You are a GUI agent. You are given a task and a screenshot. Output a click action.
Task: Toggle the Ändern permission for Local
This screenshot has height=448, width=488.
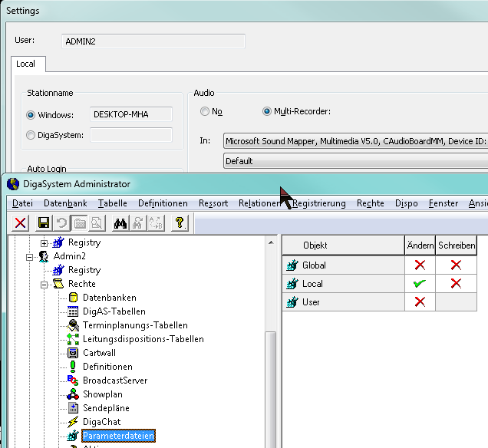click(419, 284)
